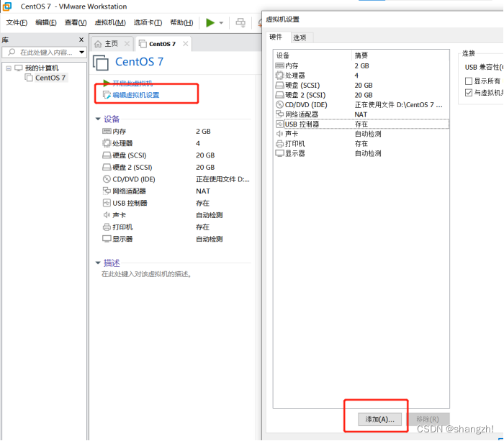The image size is (504, 441).
Task: Click the VMware Workstation title bar app icon
Action: point(6,6)
